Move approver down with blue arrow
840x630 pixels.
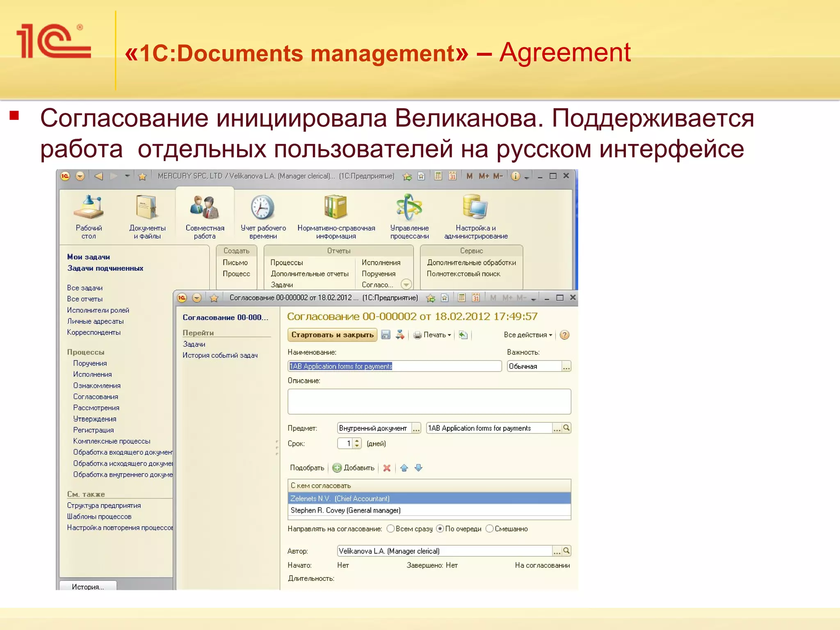tap(418, 468)
